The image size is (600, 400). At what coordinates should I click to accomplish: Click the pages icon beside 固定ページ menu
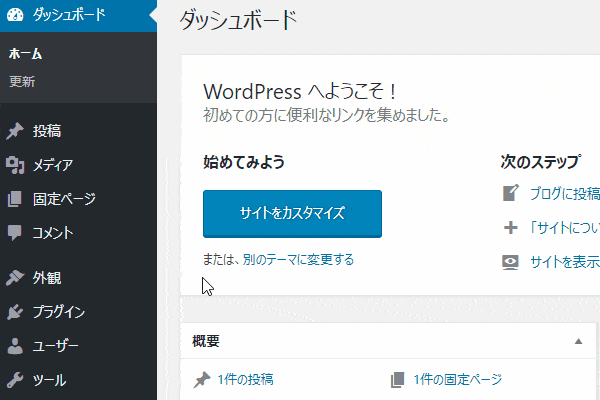point(15,199)
